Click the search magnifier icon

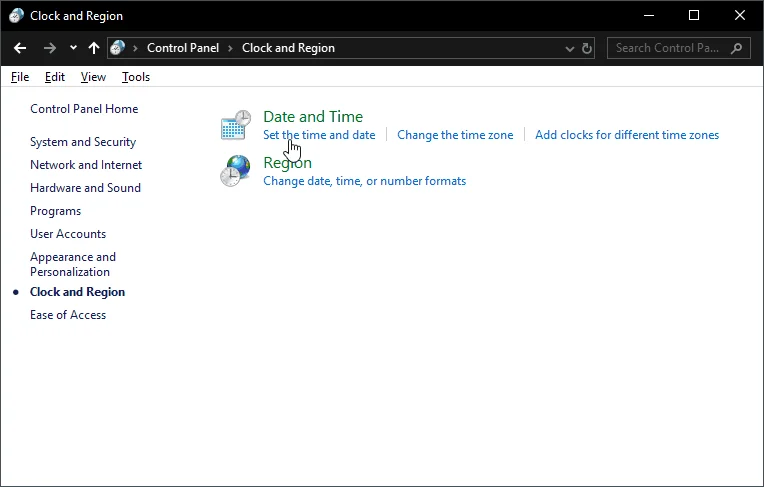(x=737, y=48)
